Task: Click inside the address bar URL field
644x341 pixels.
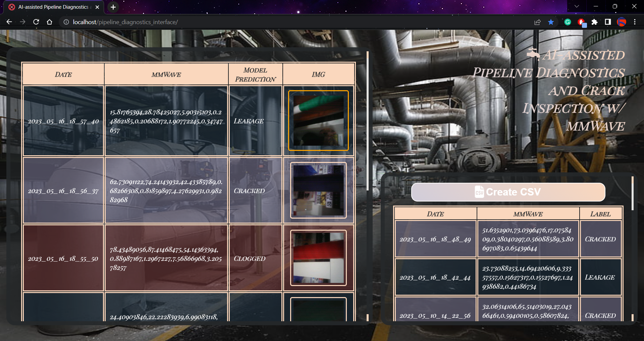Action: [x=134, y=22]
